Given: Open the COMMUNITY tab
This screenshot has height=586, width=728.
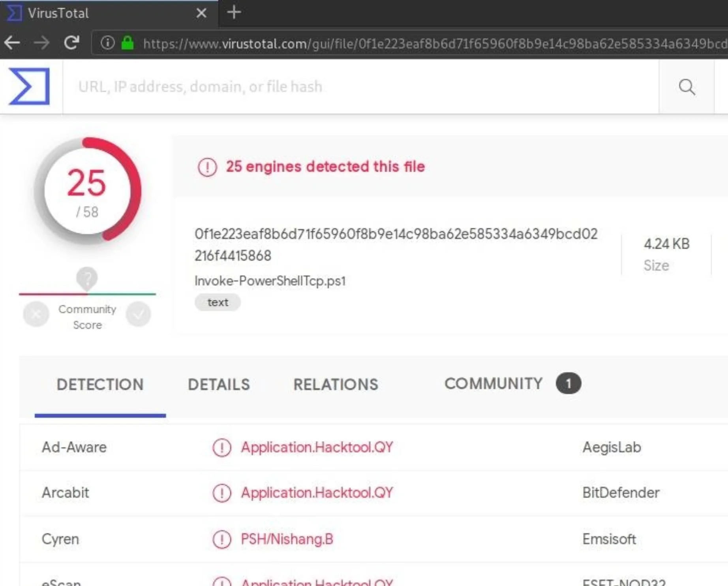Looking at the screenshot, I should [x=513, y=383].
